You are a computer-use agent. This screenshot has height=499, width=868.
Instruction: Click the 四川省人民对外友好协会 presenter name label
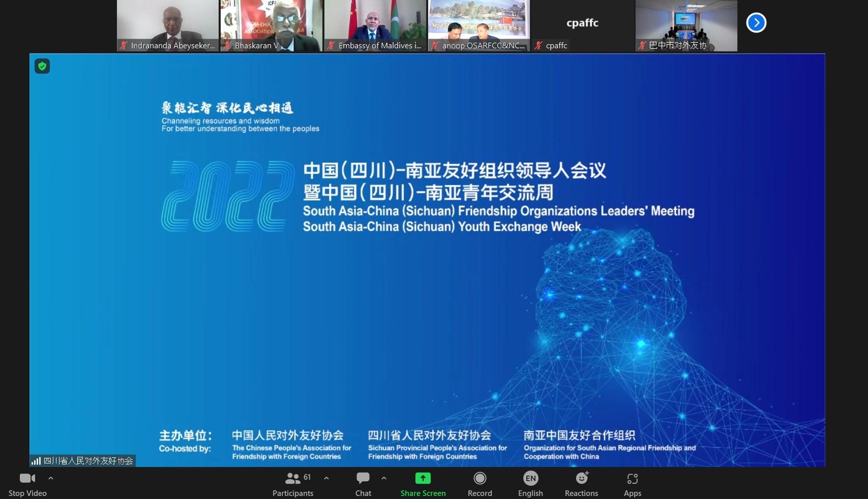88,461
